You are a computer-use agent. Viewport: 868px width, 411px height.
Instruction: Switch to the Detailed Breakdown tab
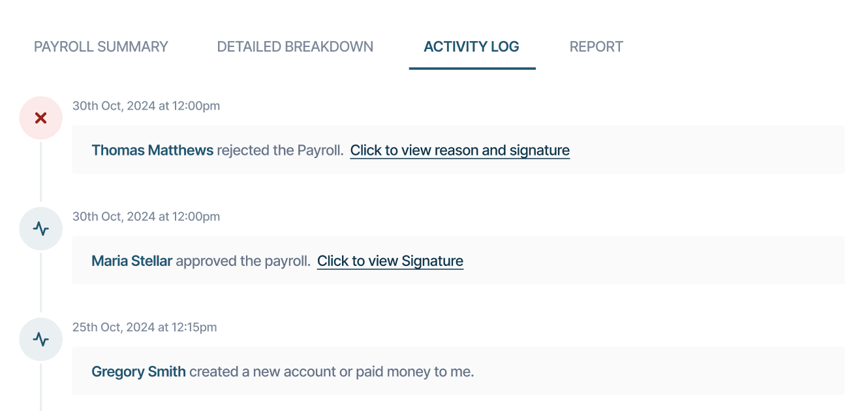[295, 47]
